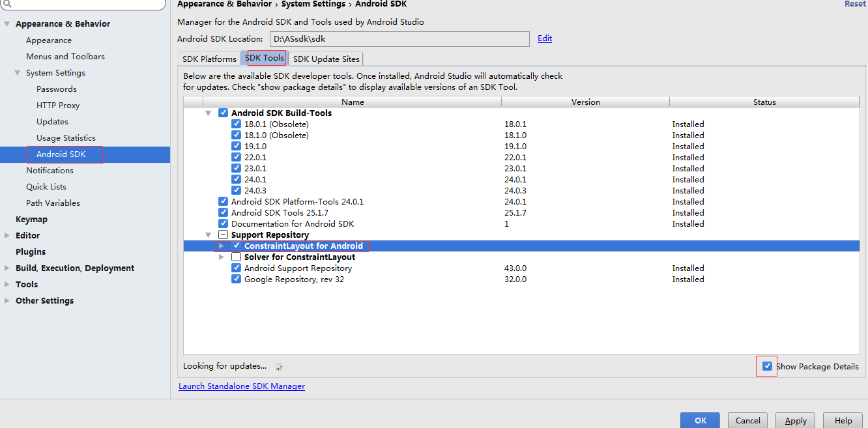Sort table by Version column header
The height and width of the screenshot is (428, 868).
586,102
